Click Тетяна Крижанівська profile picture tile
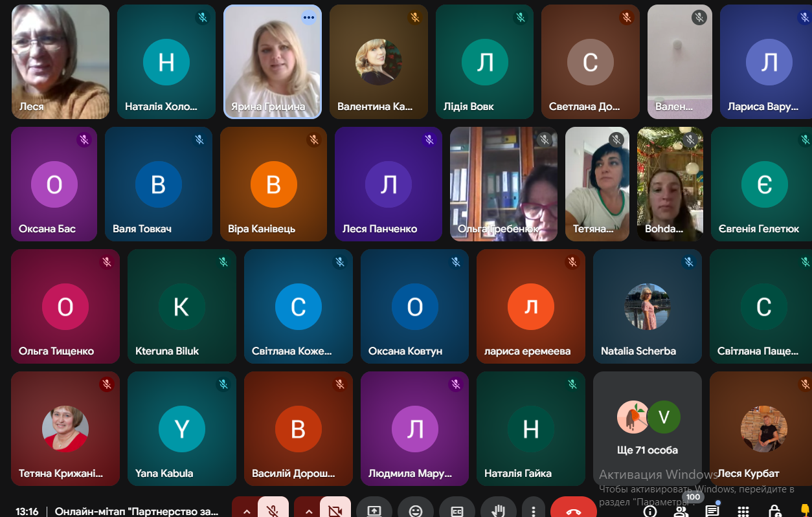 coord(65,428)
